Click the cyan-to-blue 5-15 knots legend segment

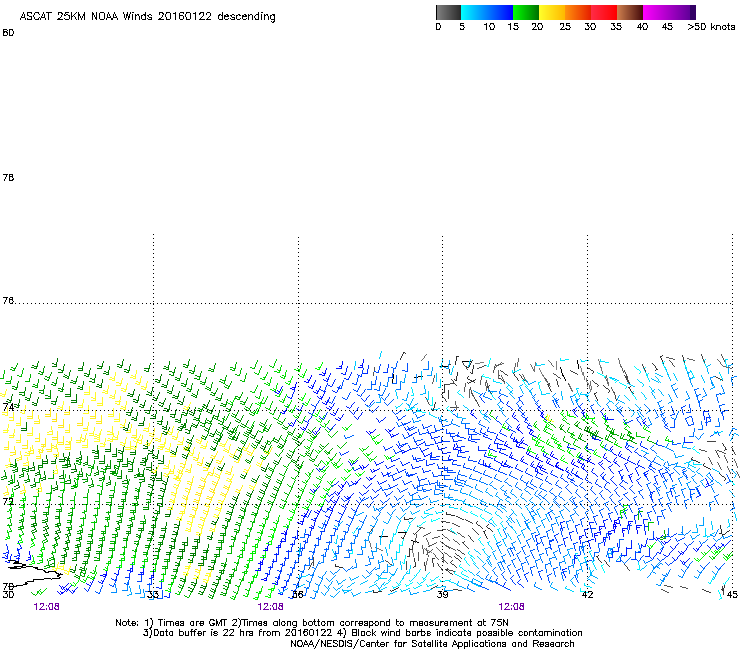[x=487, y=12]
